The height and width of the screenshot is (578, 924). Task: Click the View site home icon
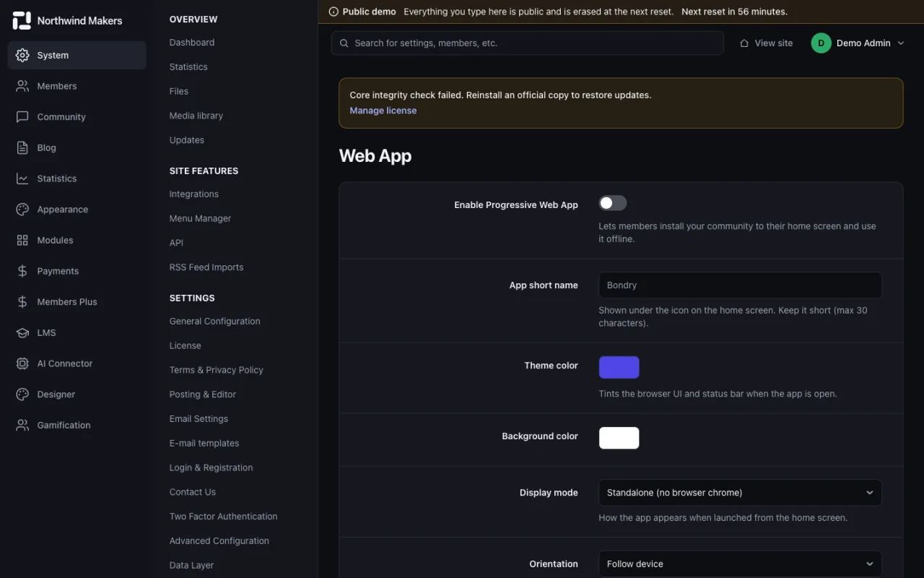[x=744, y=43]
